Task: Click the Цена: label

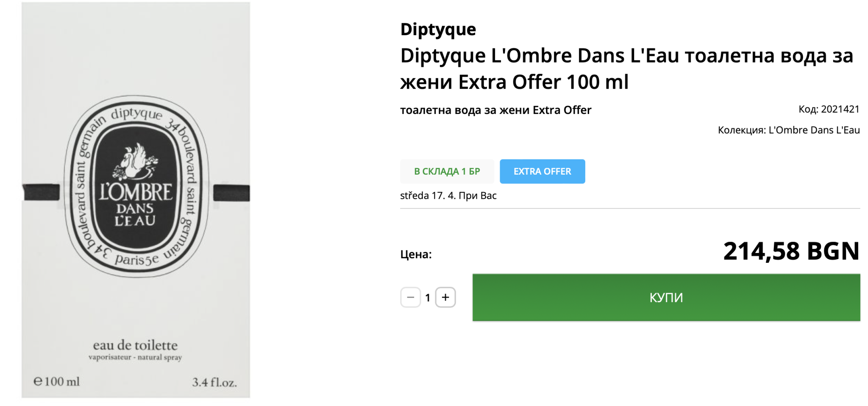Action: [416, 254]
